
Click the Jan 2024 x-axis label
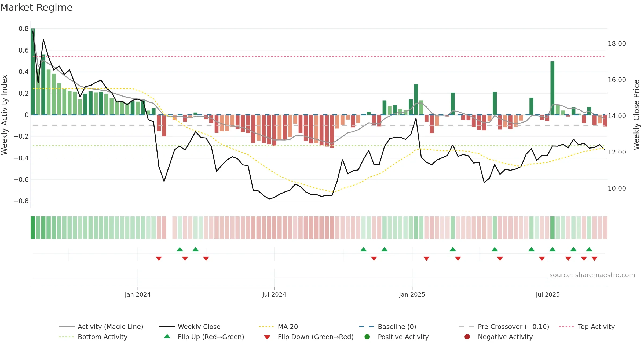point(138,294)
